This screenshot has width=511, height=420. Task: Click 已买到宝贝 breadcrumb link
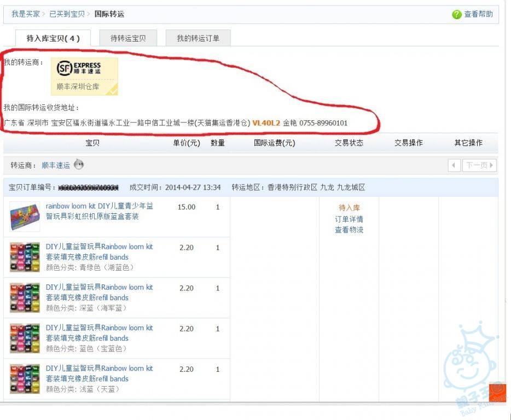click(x=67, y=14)
